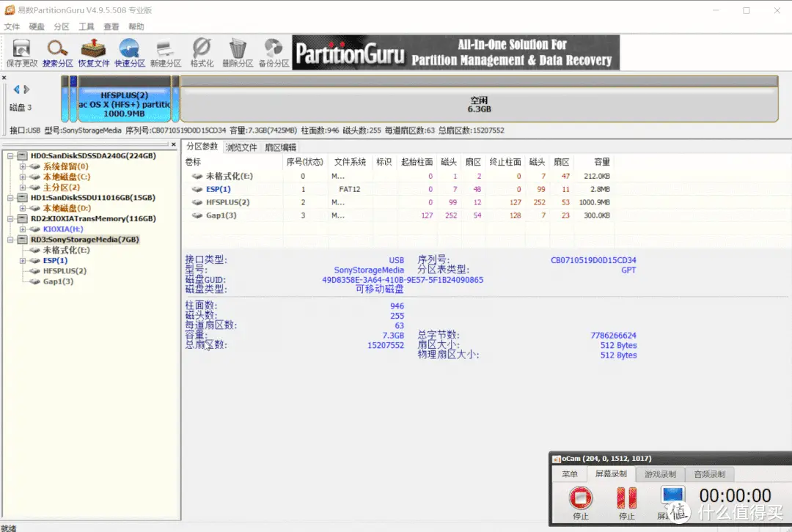Click the 卷标 column header

[193, 162]
